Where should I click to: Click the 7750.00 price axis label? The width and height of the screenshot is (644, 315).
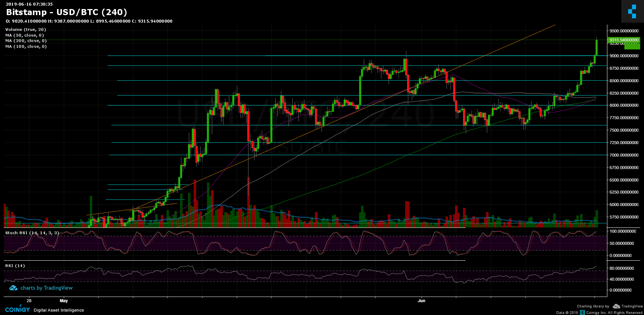623,118
